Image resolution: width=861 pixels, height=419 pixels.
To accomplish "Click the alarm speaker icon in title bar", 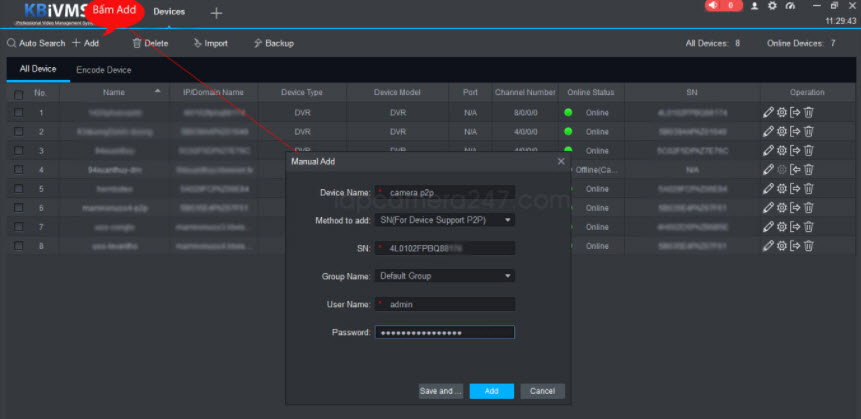I will (x=714, y=6).
